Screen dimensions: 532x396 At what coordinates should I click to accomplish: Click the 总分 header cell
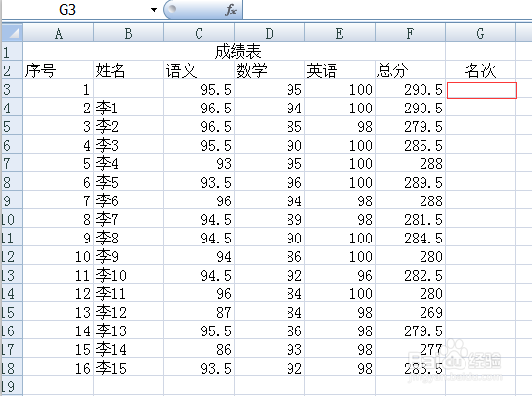tap(410, 69)
